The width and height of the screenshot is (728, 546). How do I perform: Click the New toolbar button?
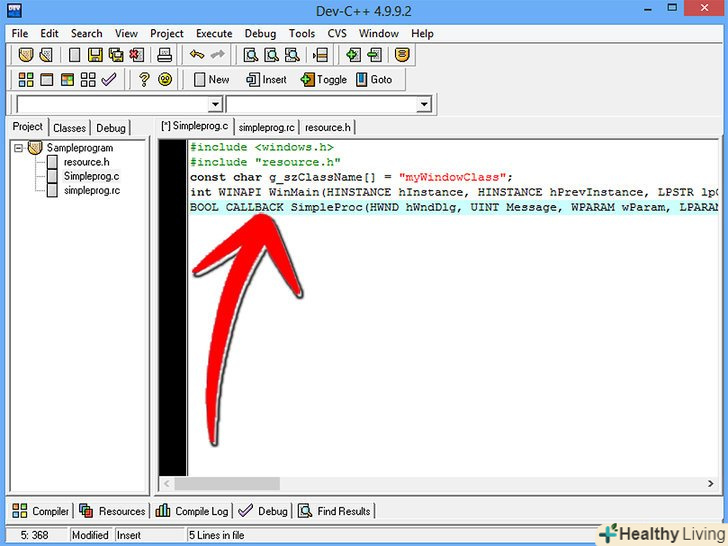click(x=211, y=79)
